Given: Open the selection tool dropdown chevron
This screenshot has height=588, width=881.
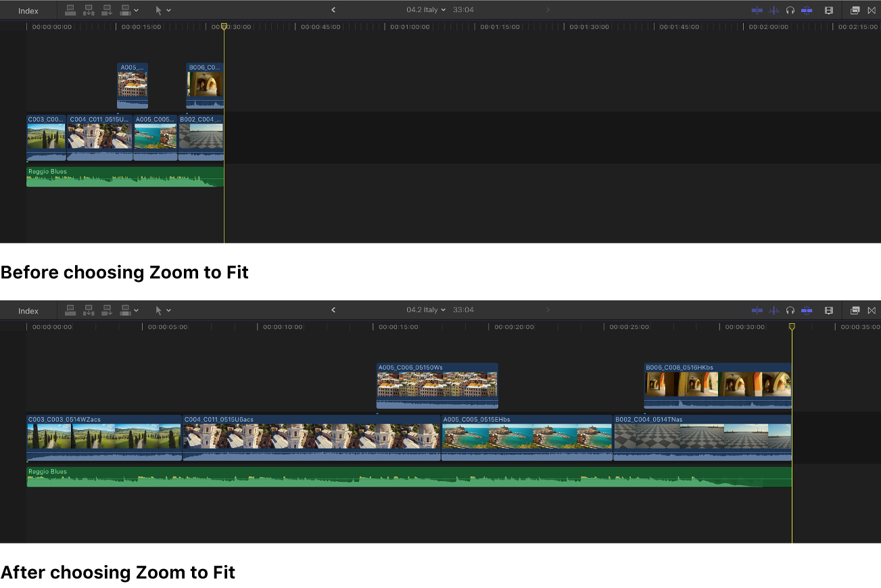Looking at the screenshot, I should point(169,9).
